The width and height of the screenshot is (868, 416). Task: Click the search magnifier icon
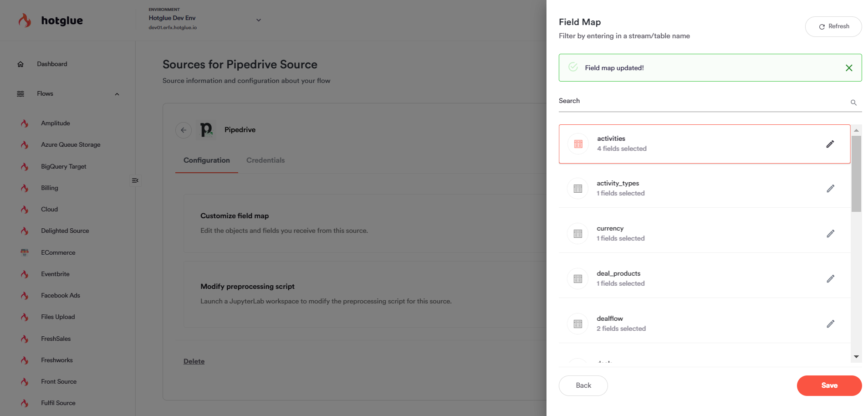click(853, 103)
